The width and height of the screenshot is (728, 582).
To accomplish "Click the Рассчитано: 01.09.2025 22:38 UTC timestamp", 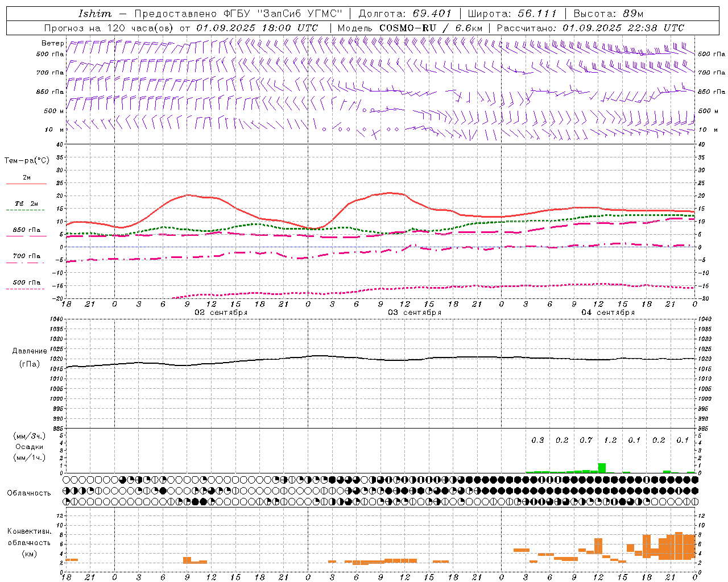I will pyautogui.click(x=590, y=28).
